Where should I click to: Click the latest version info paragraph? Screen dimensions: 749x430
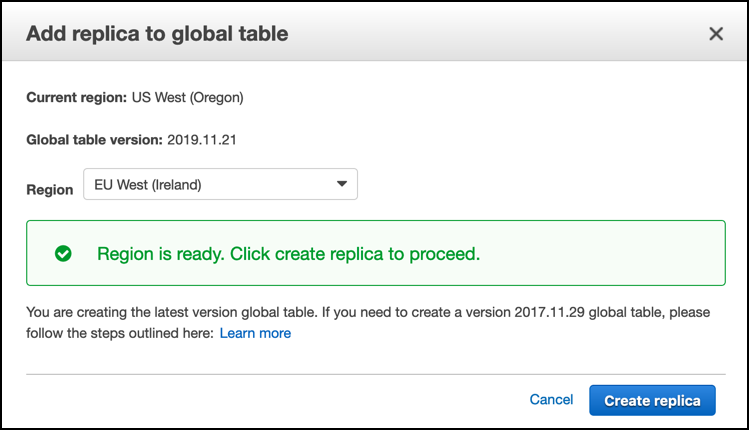pos(368,322)
